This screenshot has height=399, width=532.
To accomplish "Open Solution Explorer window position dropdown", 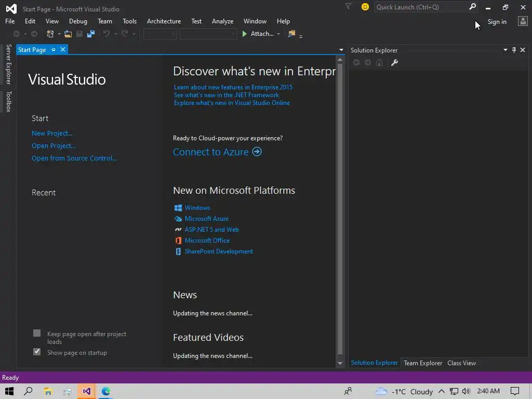I will pyautogui.click(x=505, y=50).
